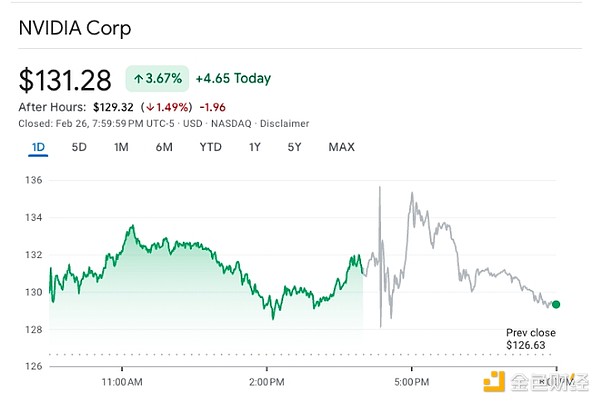Click the $131.28 price
Screen dimensions: 600x403
65,79
